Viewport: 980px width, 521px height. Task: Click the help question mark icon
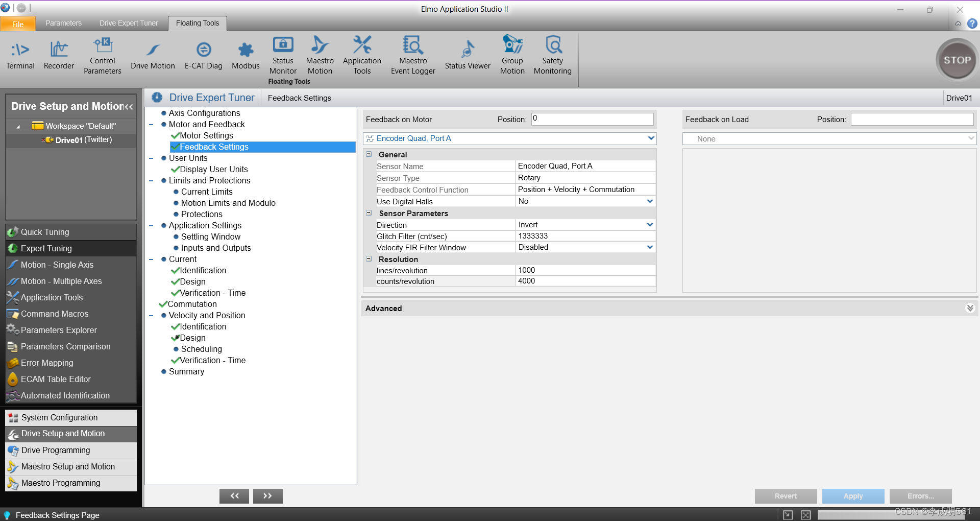(x=972, y=23)
